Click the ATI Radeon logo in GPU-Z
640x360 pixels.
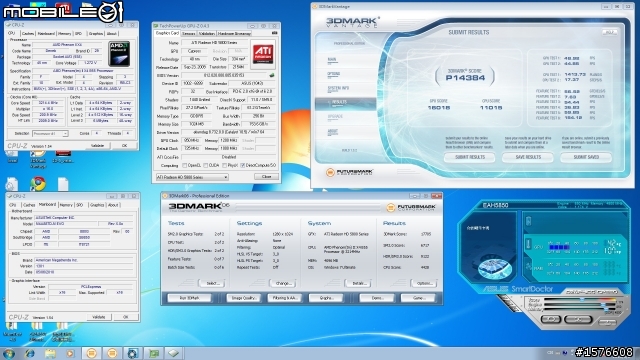point(263,54)
